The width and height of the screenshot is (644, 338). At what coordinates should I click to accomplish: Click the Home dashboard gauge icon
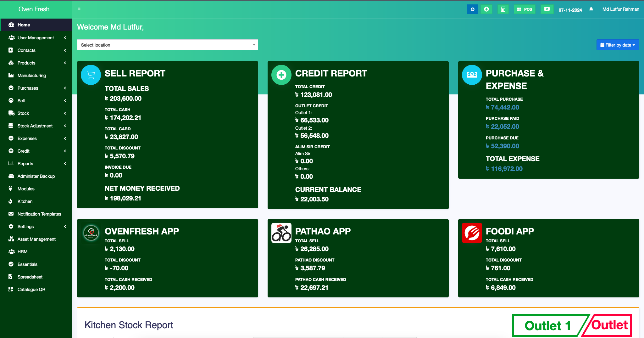pyautogui.click(x=11, y=25)
